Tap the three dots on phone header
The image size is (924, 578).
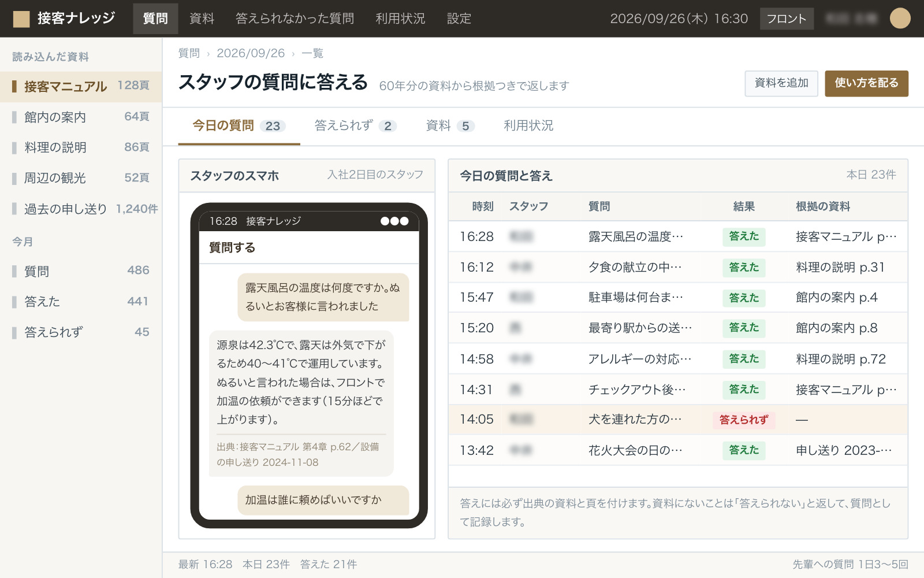394,221
